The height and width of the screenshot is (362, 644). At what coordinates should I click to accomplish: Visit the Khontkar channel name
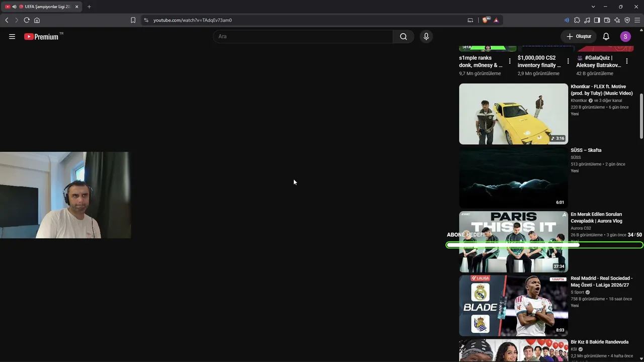point(579,101)
